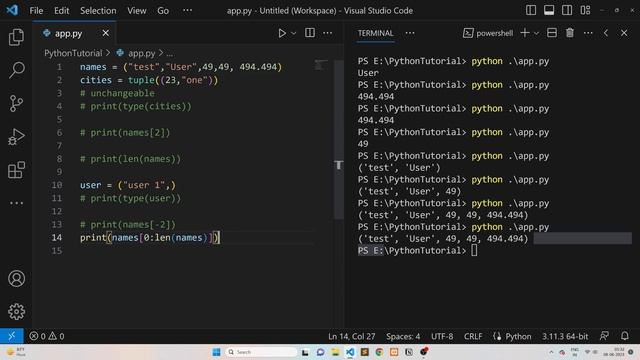Run the Python file with play button
The height and width of the screenshot is (360, 640).
click(x=282, y=33)
